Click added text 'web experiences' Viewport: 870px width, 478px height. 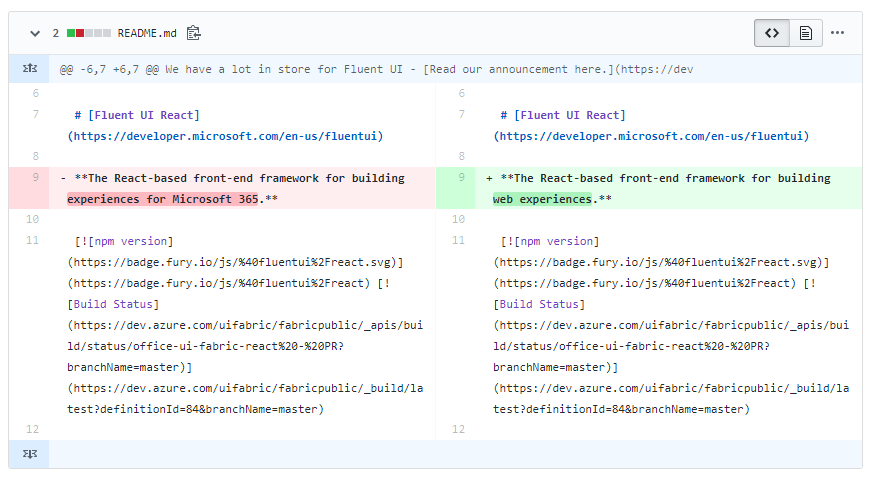[542, 199]
